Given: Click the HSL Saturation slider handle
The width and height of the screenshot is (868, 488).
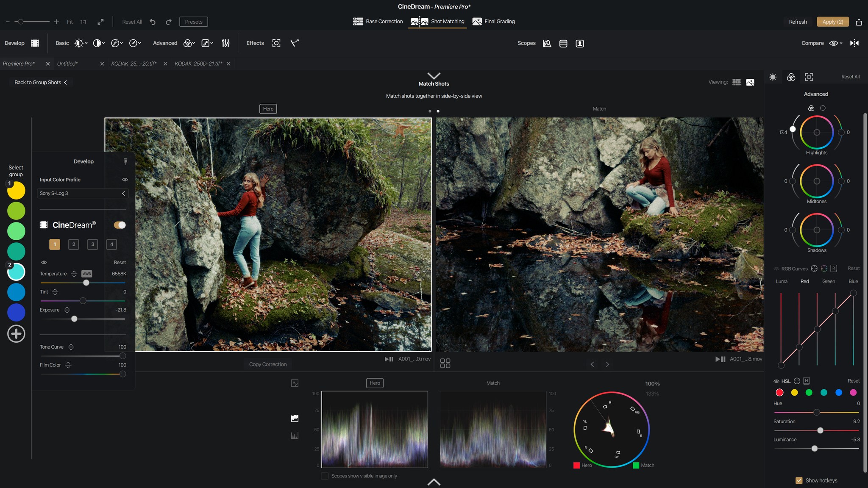Looking at the screenshot, I should pyautogui.click(x=820, y=430).
